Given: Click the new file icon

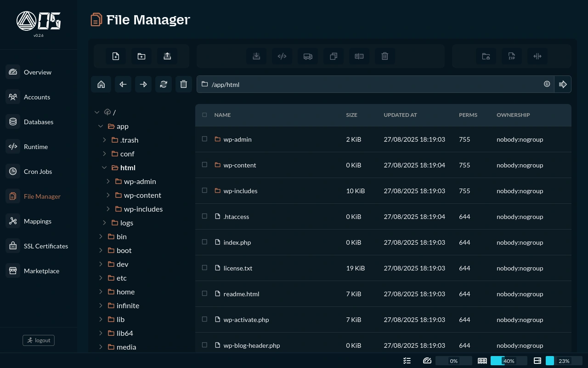Looking at the screenshot, I should tap(116, 56).
